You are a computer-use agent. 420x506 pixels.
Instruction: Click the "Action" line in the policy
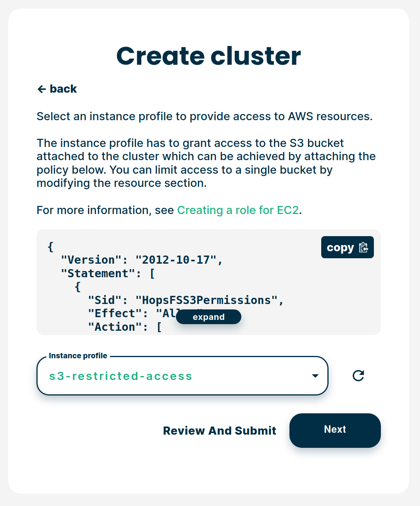(x=124, y=327)
